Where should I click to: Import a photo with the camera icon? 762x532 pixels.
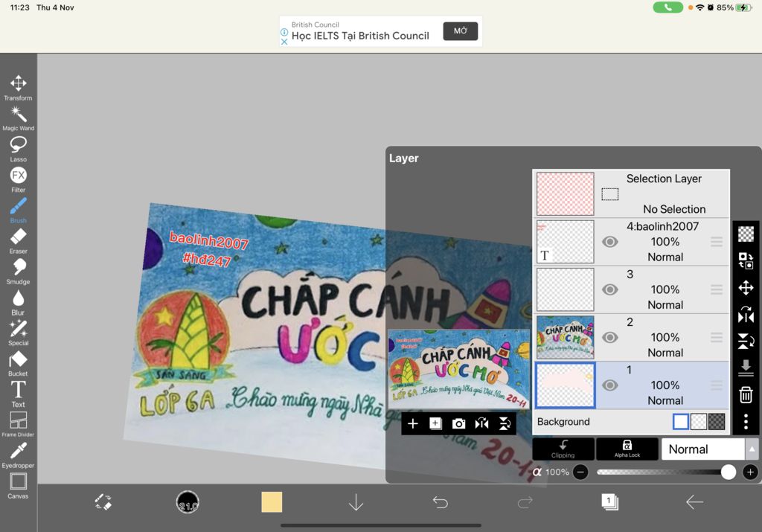(458, 424)
